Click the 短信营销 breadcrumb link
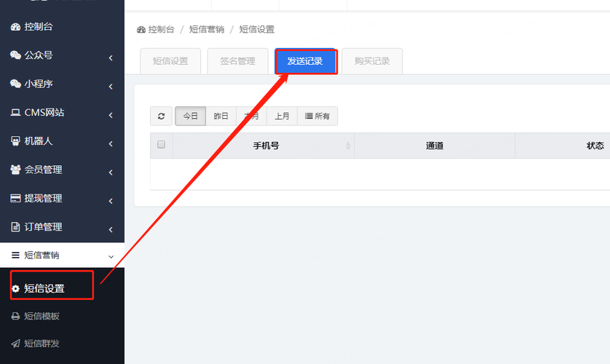The image size is (610, 364). click(207, 30)
